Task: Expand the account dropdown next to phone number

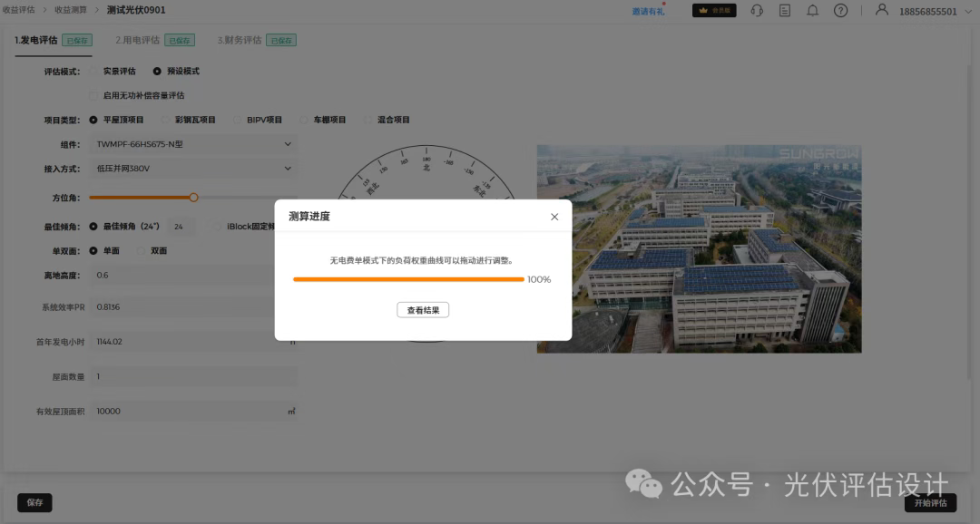Action: [x=968, y=11]
